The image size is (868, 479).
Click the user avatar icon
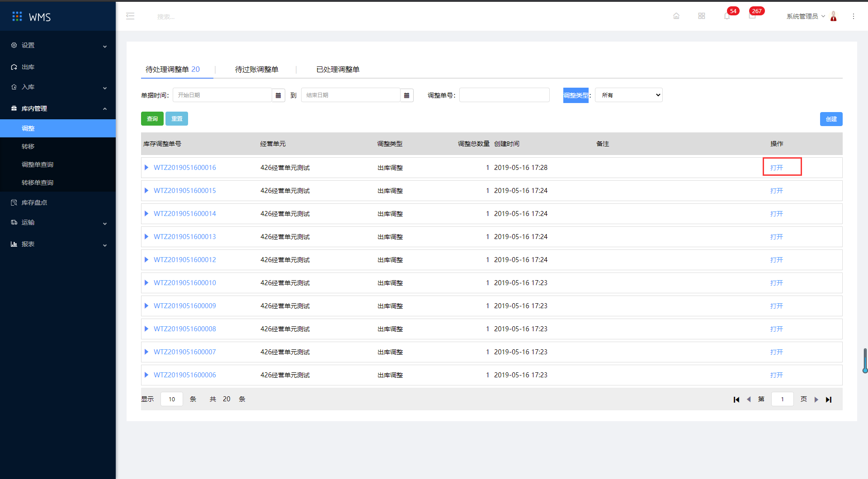click(x=834, y=16)
